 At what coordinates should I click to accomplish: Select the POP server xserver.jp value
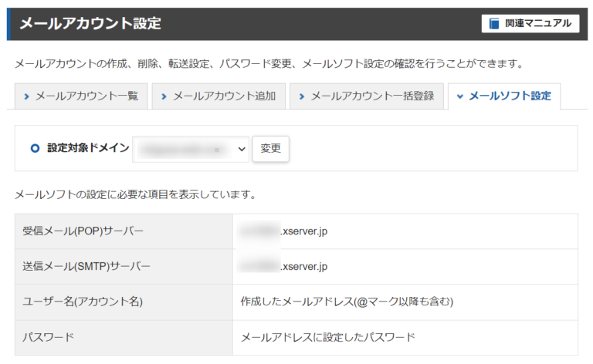(303, 231)
